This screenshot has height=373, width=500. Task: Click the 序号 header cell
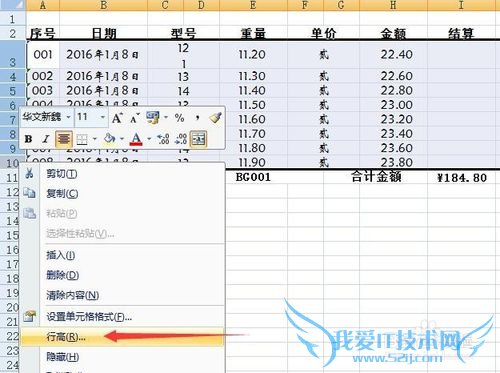pos(43,33)
